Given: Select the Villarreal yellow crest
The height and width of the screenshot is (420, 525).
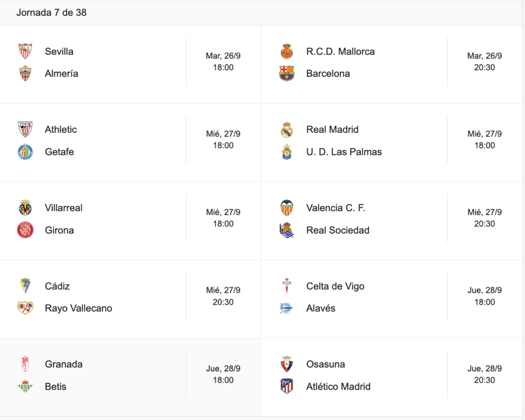Looking at the screenshot, I should tap(25, 208).
